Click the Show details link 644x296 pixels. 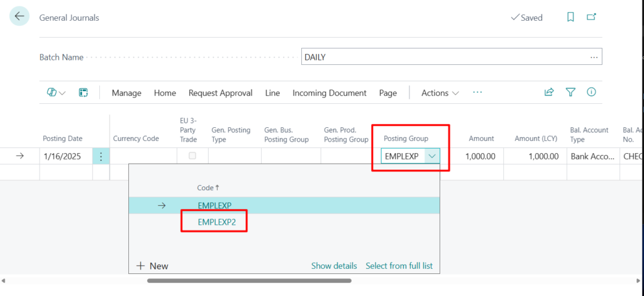[x=334, y=266]
